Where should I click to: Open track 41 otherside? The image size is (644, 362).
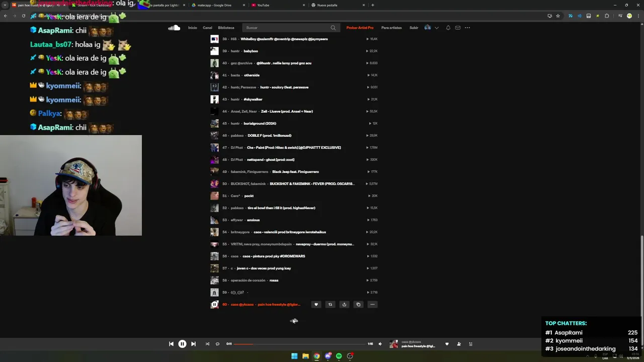[252, 75]
